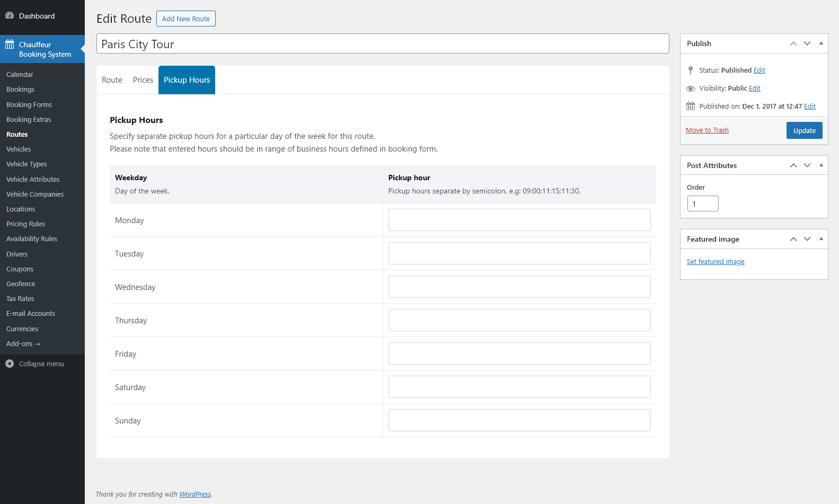Screen dimensions: 839x504
Task: Open Vehicles in the sidebar menu
Action: pos(19,149)
